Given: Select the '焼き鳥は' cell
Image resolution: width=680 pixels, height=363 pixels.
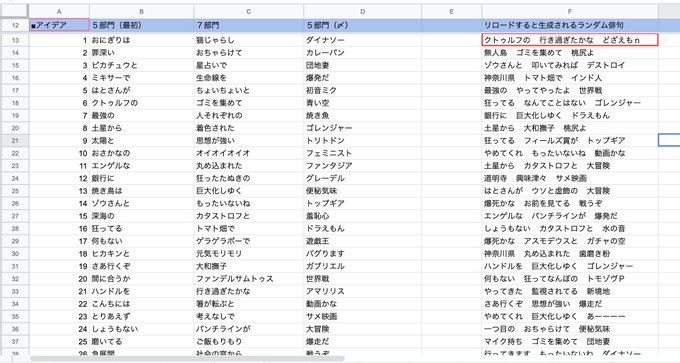Looking at the screenshot, I should (x=141, y=191).
